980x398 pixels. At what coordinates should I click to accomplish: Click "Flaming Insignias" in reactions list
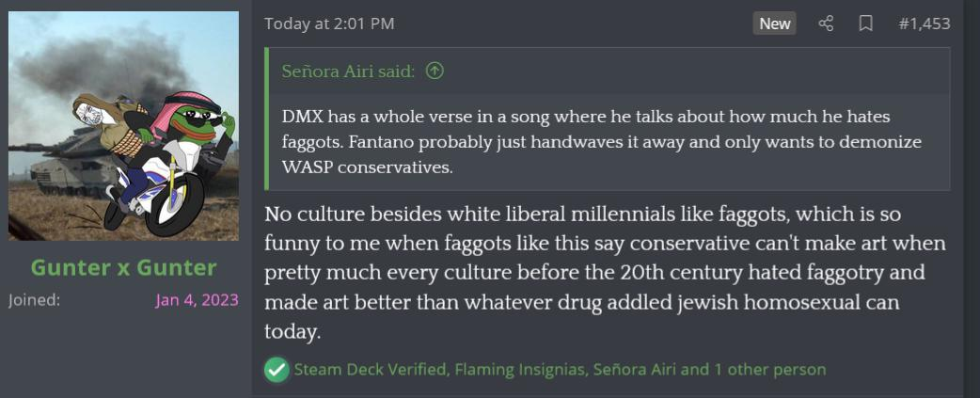click(x=519, y=370)
